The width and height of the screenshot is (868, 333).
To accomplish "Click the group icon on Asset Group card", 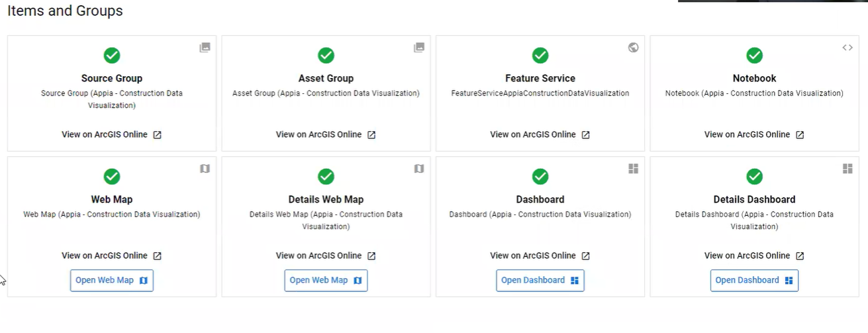I will 419,48.
